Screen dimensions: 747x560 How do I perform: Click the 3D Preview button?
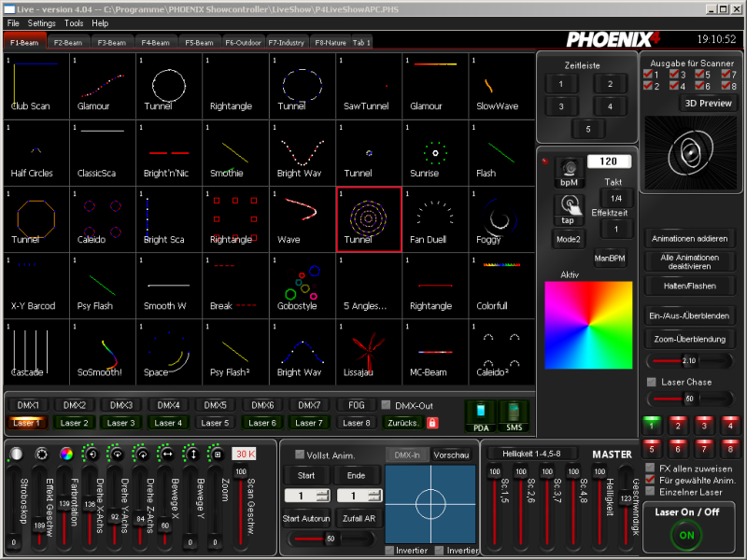click(708, 104)
